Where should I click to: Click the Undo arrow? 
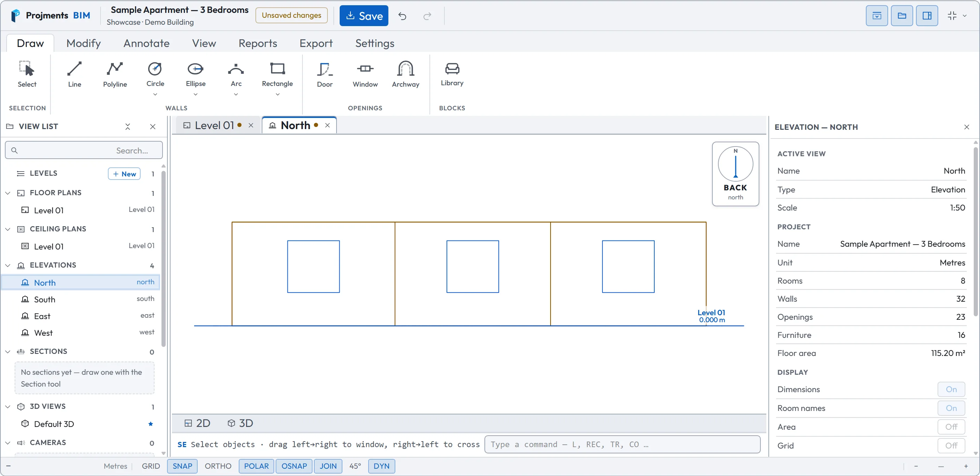(402, 16)
